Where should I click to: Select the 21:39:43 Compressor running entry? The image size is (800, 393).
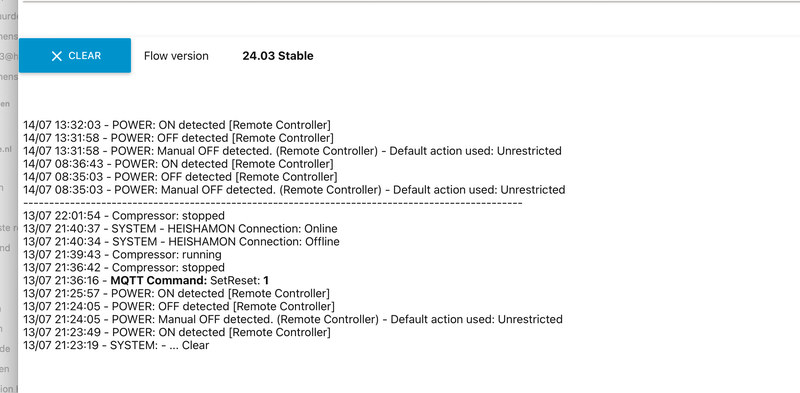click(x=122, y=255)
